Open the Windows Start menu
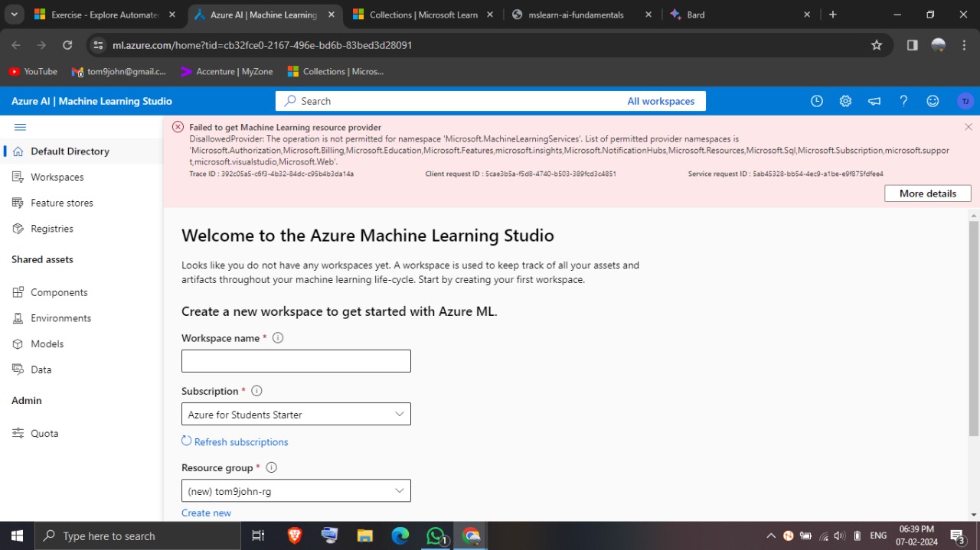Viewport: 980px width, 550px height. tap(17, 536)
